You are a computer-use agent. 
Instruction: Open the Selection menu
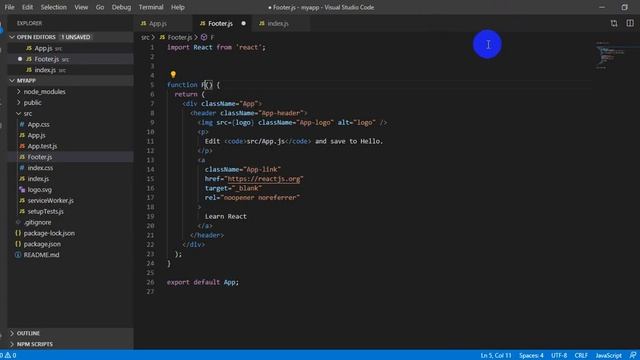[53, 7]
